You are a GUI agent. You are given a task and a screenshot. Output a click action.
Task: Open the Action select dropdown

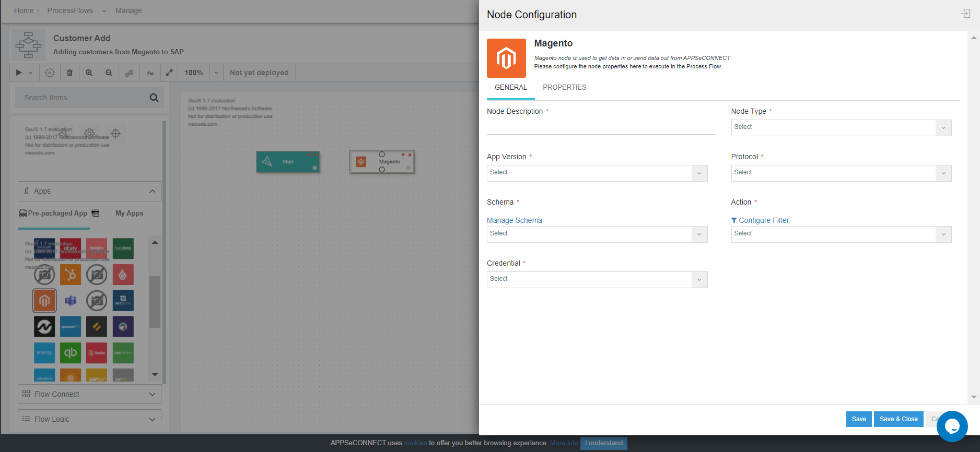coord(841,234)
